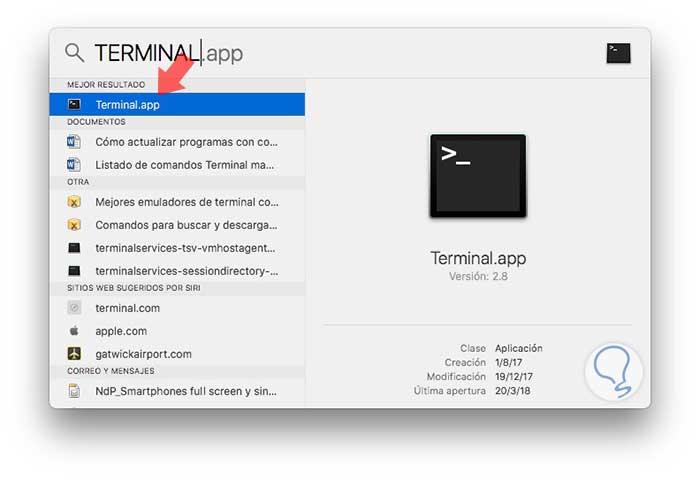This screenshot has width=700, height=479.
Task: Click the Spotlight magnifying glass icon
Action: click(x=74, y=53)
